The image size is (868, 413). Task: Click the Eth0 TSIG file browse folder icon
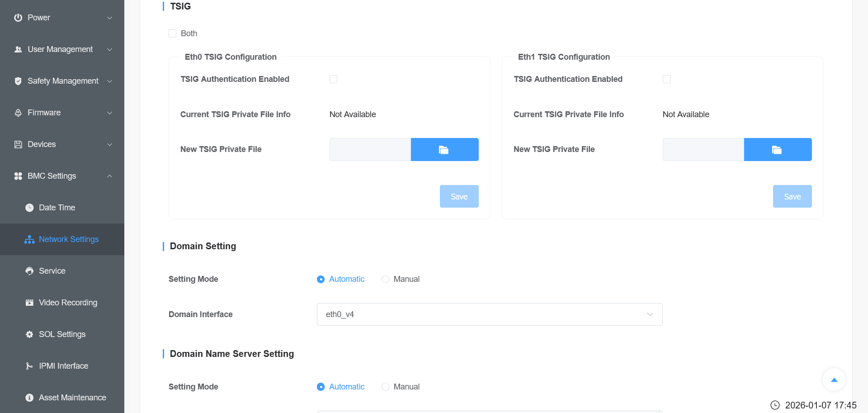444,150
